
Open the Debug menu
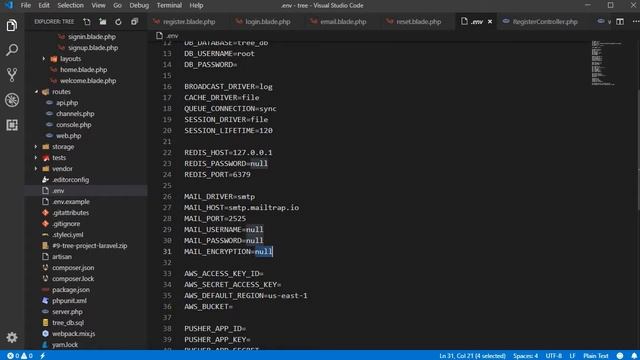tap(139, 5)
